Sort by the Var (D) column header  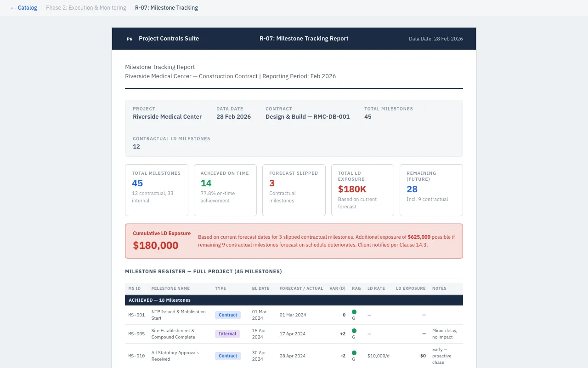coord(337,288)
